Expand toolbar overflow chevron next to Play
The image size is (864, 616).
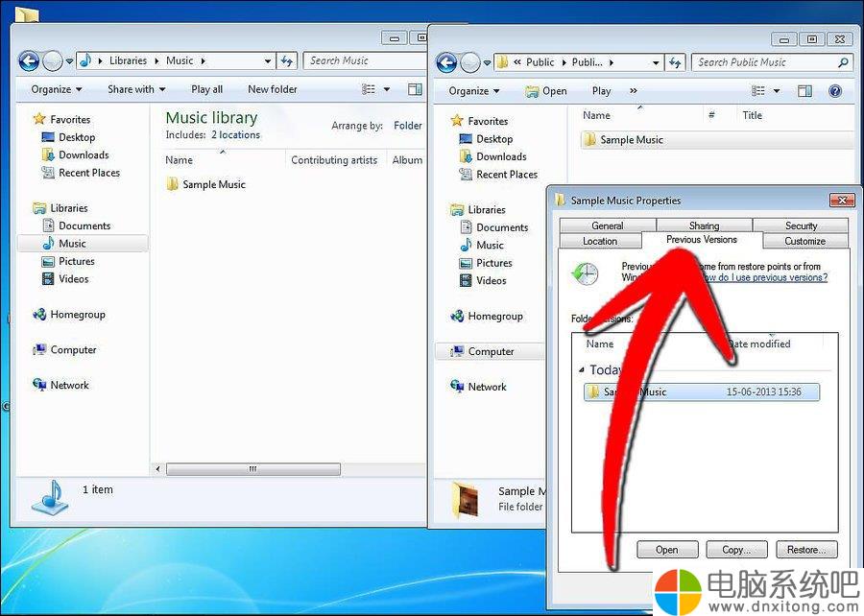(634, 91)
